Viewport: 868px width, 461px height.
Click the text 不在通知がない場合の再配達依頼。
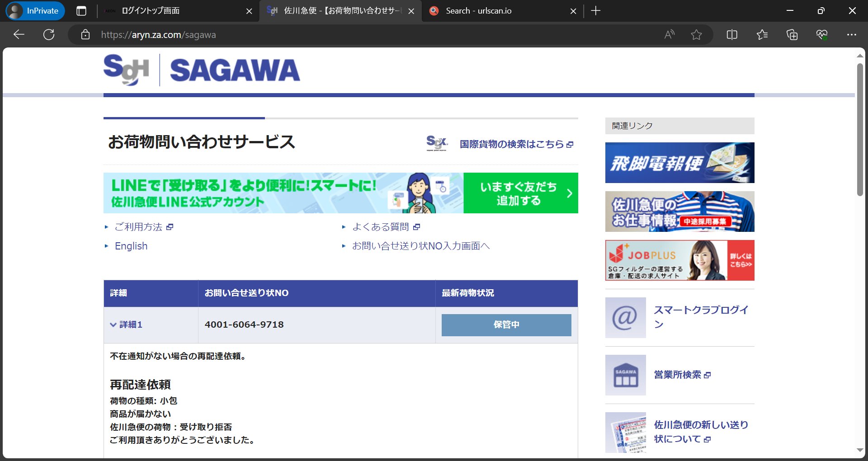tap(178, 356)
